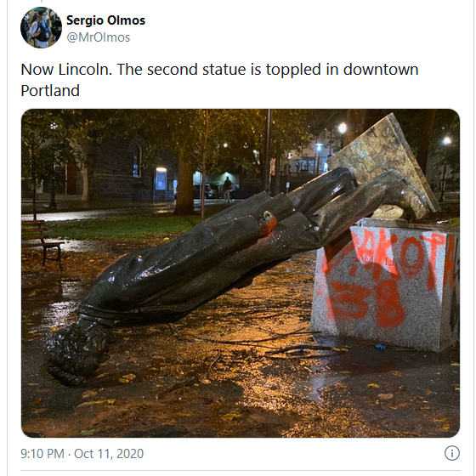This screenshot has height=476, width=476.
Task: Click the glowing street lamp in photo
Action: click(343, 127)
